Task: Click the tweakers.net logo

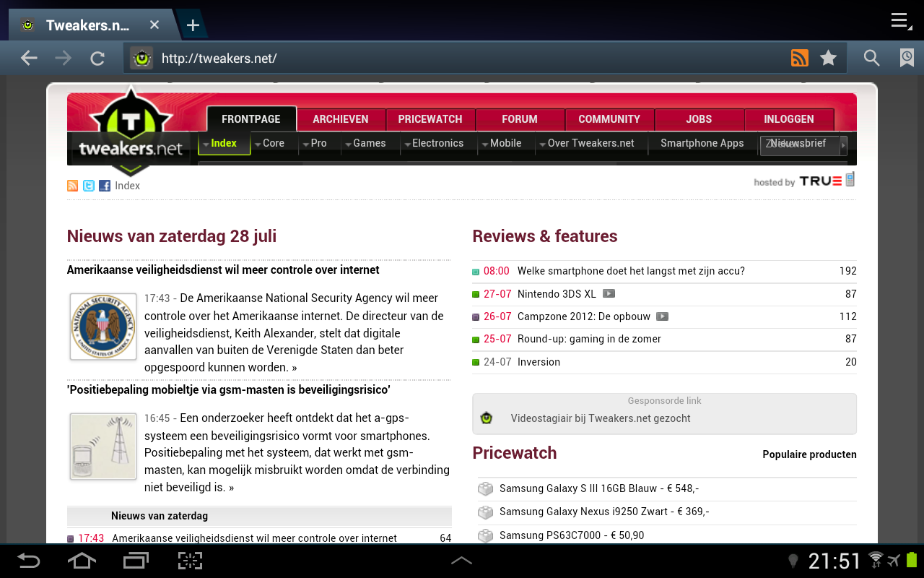Action: click(x=131, y=132)
